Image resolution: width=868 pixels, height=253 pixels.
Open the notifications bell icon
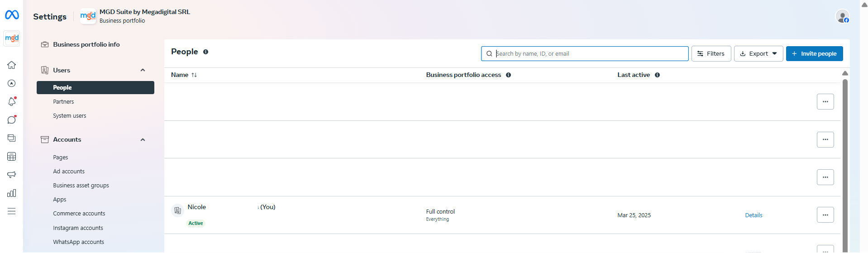(x=12, y=102)
